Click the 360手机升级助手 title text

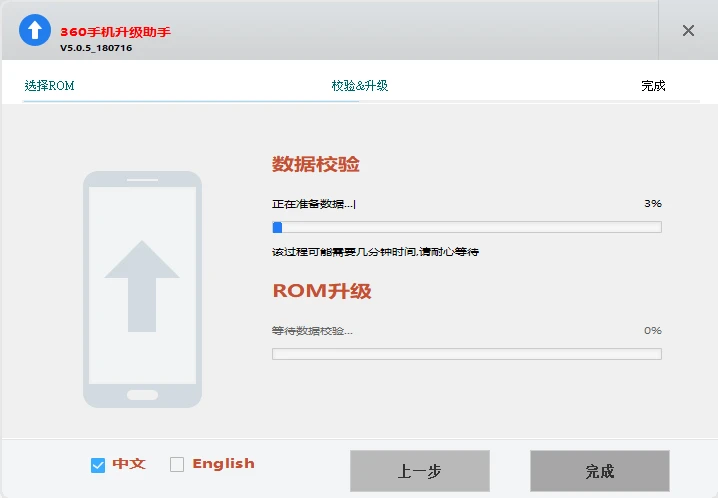tap(115, 32)
